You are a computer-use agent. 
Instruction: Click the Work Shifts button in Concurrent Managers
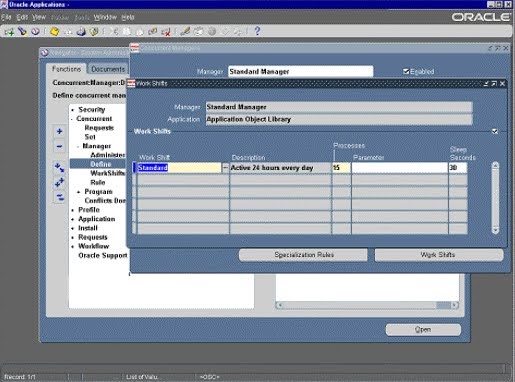click(438, 255)
